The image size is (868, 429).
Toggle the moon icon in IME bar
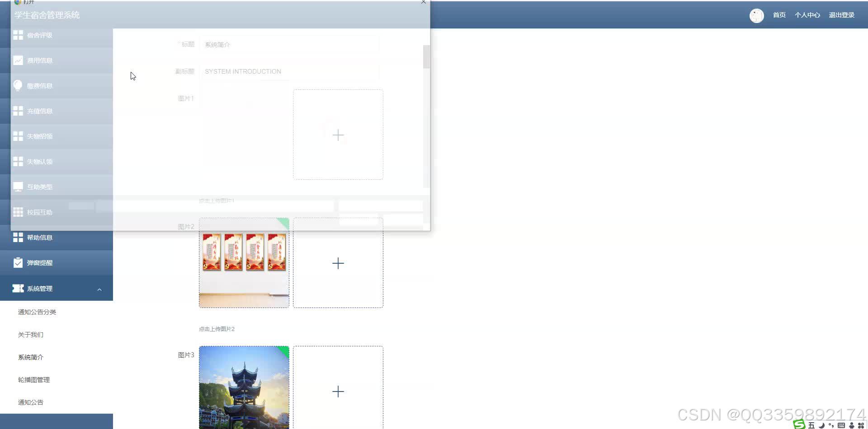coord(821,425)
